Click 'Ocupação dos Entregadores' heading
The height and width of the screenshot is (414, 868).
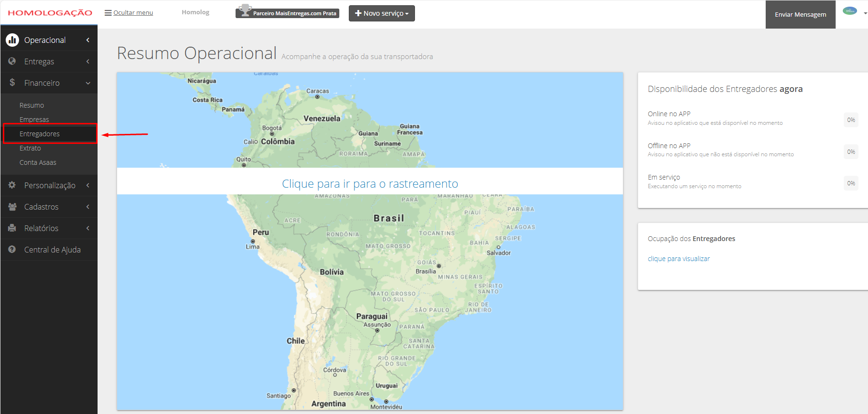[x=691, y=239]
